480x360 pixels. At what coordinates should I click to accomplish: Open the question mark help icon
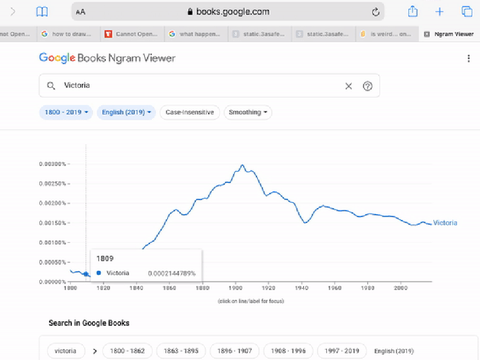(x=367, y=86)
